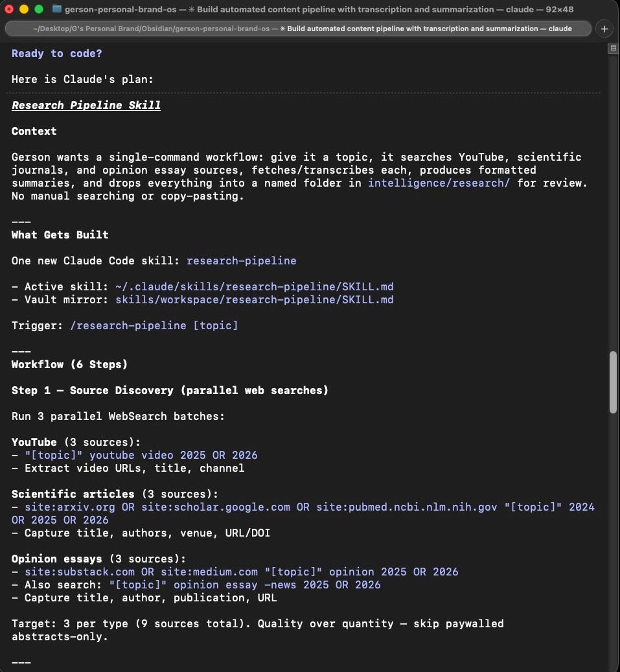Click '"[topic]" youtube video 2025 OR 2026' query

click(x=141, y=455)
